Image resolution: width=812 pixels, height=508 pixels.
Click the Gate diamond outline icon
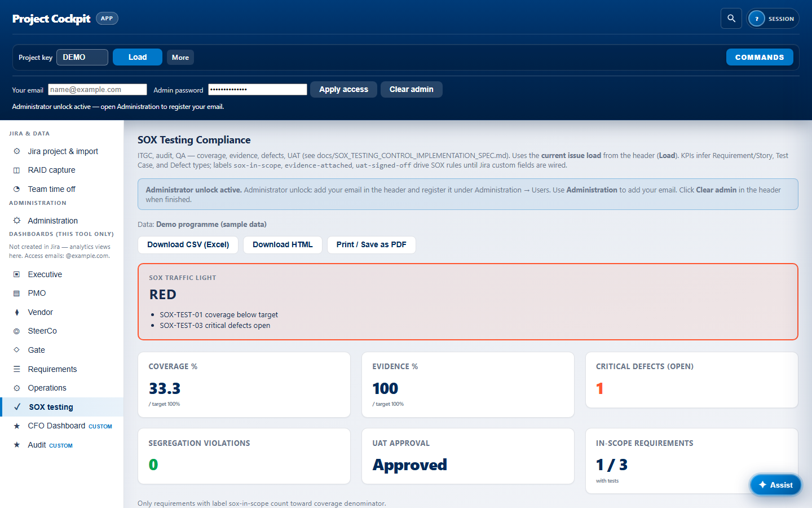click(17, 350)
